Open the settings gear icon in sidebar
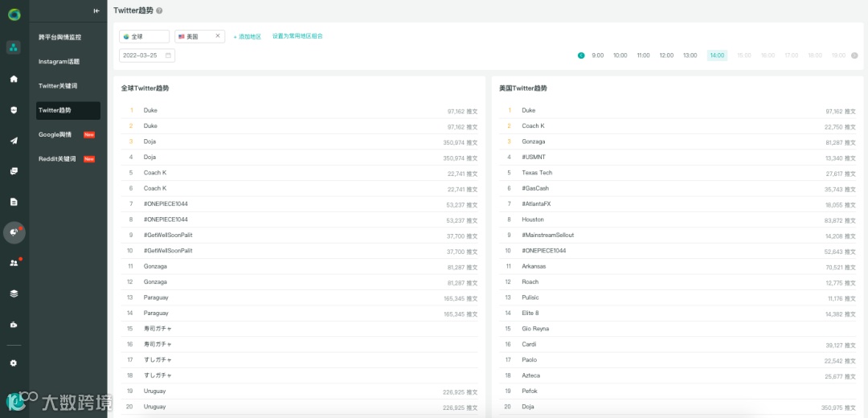Screen dimensions: 868x418 coord(14,363)
